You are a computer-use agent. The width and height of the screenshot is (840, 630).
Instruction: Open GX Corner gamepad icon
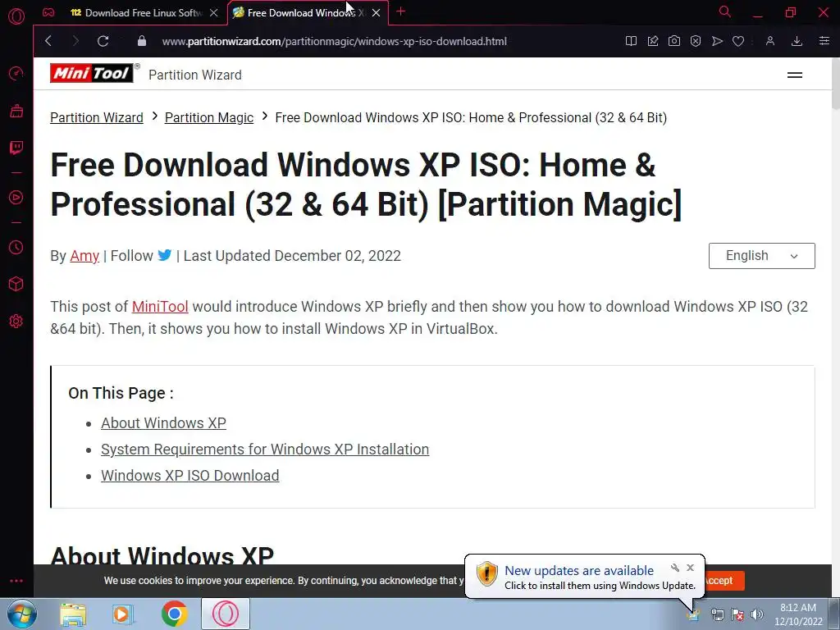[48, 12]
